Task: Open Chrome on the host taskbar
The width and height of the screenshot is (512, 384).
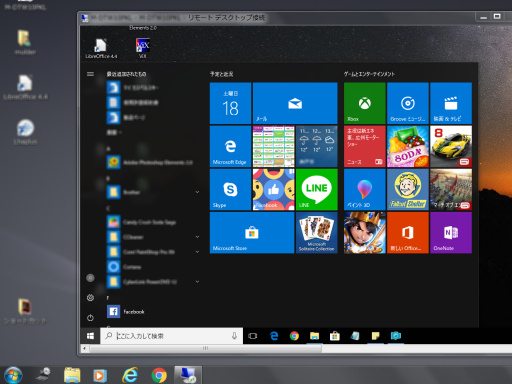Action: click(x=159, y=376)
